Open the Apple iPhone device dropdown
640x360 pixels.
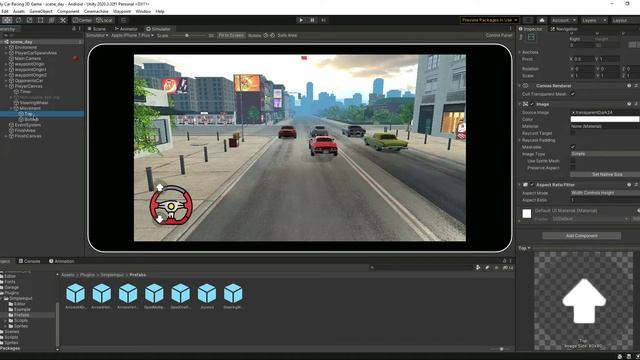(132, 36)
